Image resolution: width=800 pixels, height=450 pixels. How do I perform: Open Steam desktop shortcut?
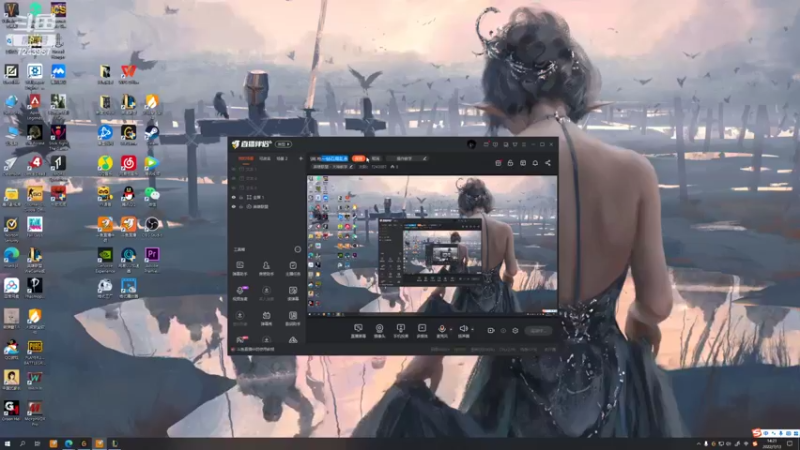click(152, 135)
